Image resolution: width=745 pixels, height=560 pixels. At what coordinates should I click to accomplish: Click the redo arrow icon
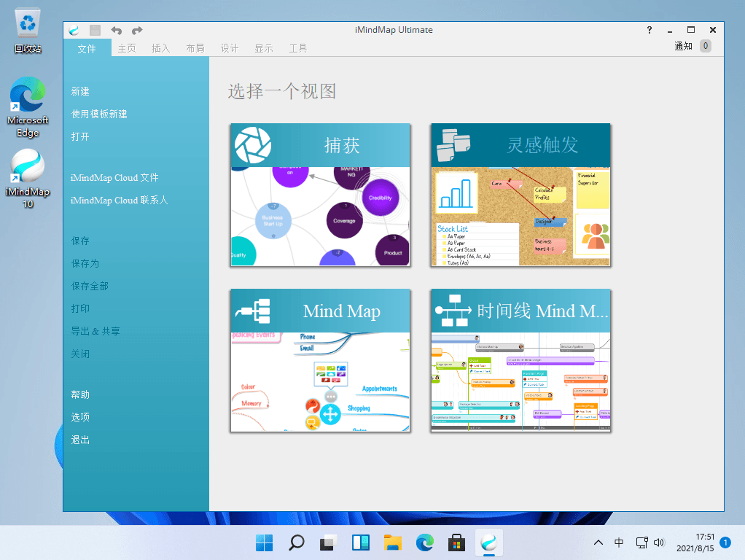pos(137,31)
